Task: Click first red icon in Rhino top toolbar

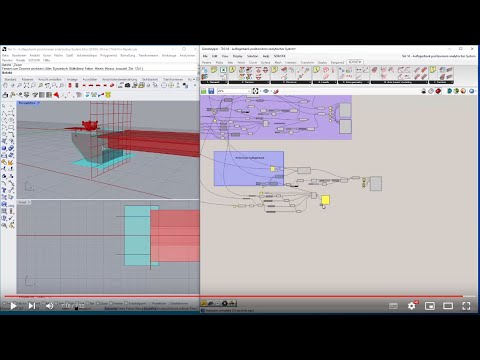Action: pyautogui.click(x=70, y=86)
